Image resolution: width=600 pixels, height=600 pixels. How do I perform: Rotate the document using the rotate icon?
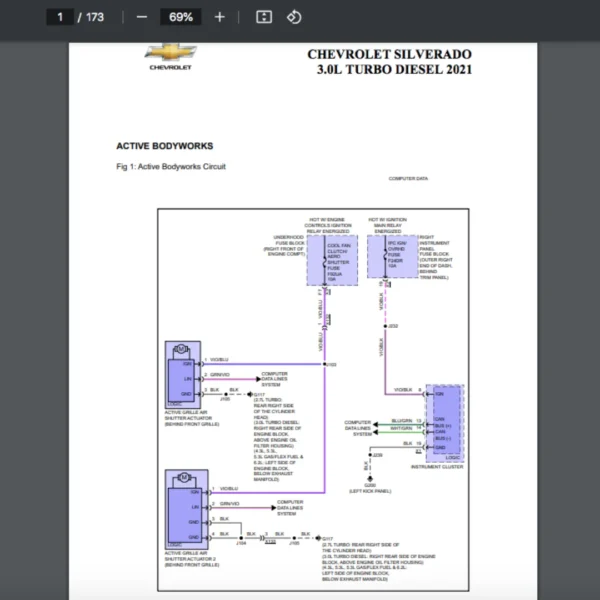click(x=294, y=17)
